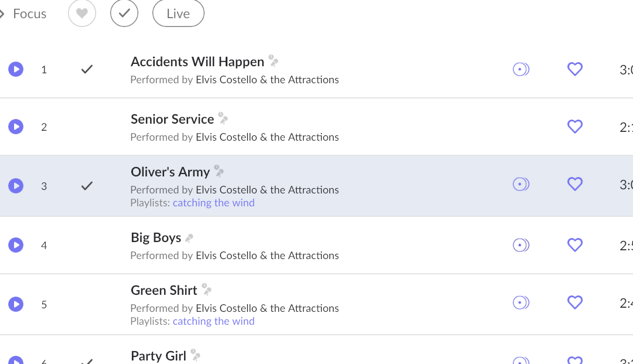633x364 pixels.
Task: Favorite Accidents Will Happen with heart icon
Action: point(575,69)
